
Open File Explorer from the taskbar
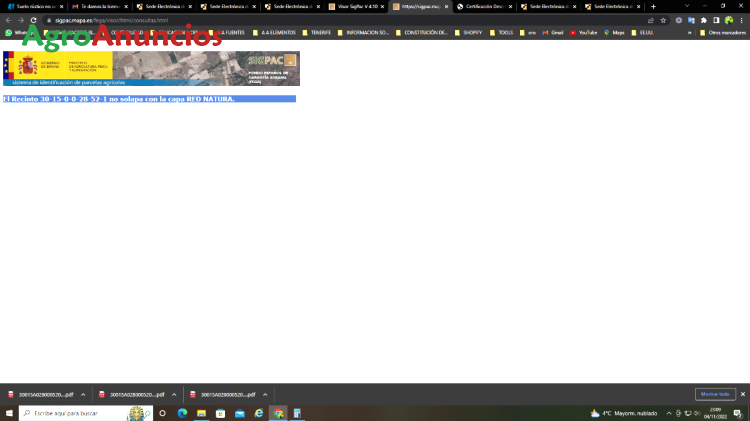[201, 413]
